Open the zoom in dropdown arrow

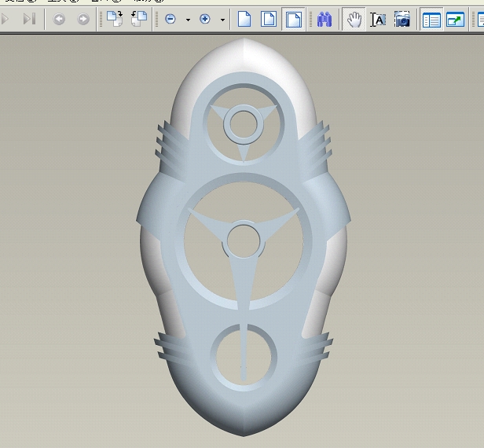point(222,20)
